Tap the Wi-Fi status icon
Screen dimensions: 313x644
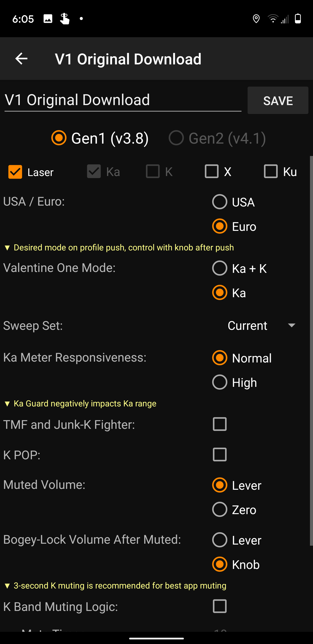(273, 19)
